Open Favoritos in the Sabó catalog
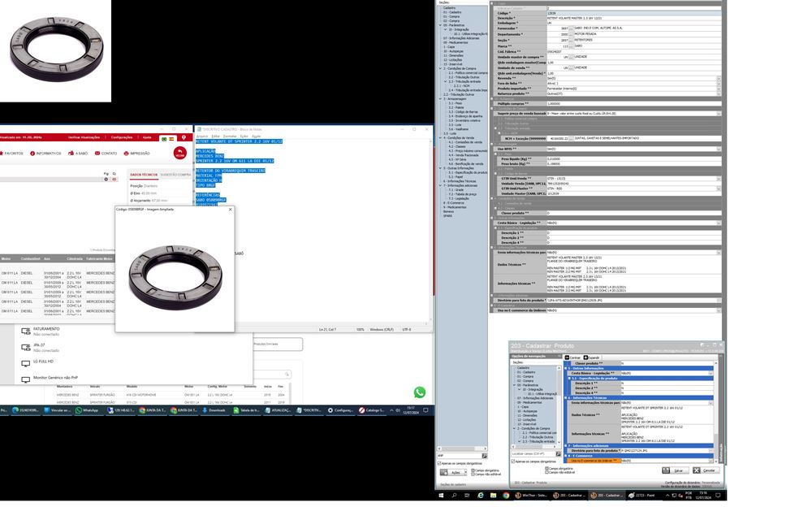This screenshot has width=812, height=520. click(11, 154)
